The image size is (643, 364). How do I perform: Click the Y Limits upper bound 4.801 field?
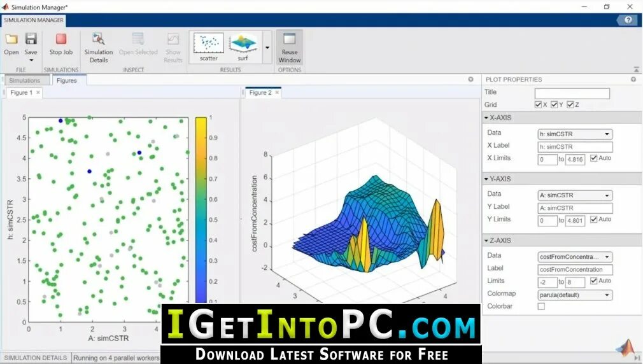575,221
